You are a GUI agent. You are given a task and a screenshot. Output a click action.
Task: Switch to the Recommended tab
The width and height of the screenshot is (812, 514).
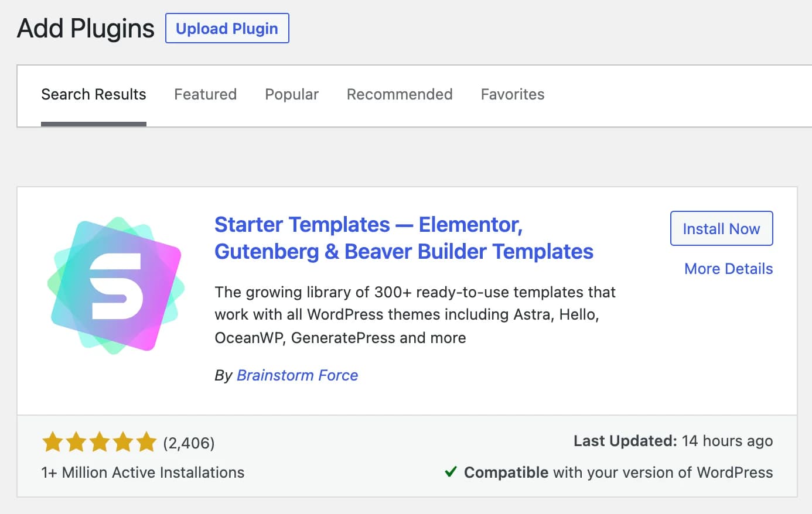pos(400,94)
